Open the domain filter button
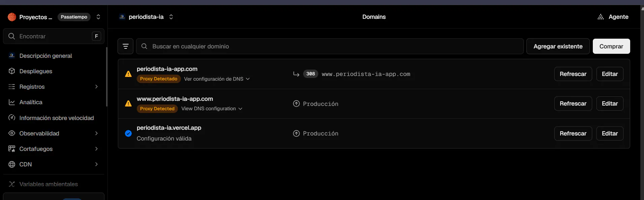The height and width of the screenshot is (200, 644). tap(125, 46)
